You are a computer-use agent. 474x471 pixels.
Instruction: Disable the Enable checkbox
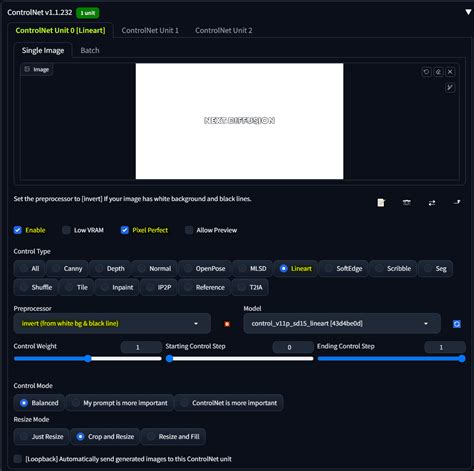point(18,230)
